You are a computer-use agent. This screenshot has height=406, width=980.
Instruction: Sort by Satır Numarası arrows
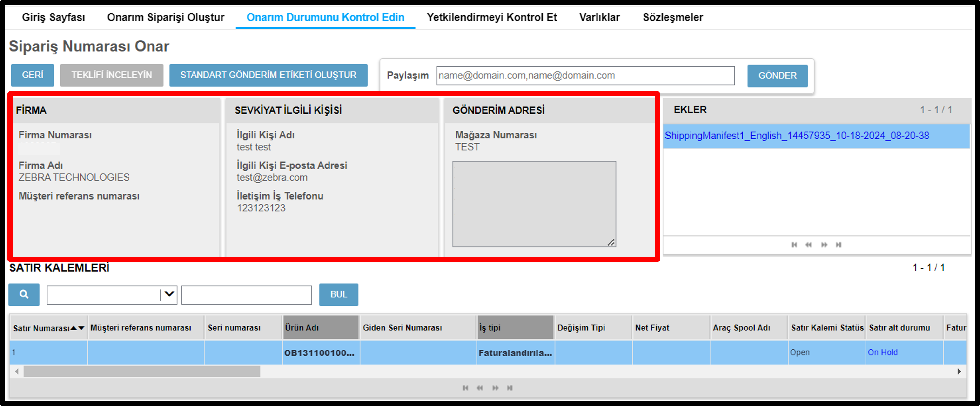[x=77, y=328]
